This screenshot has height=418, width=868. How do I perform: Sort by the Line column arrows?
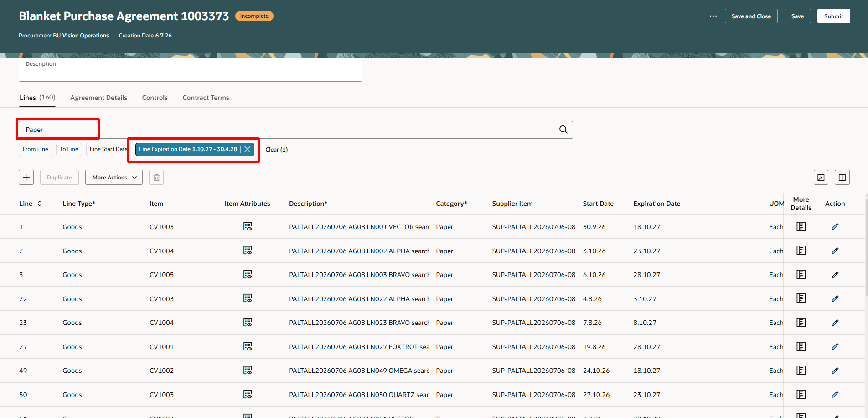(40, 204)
